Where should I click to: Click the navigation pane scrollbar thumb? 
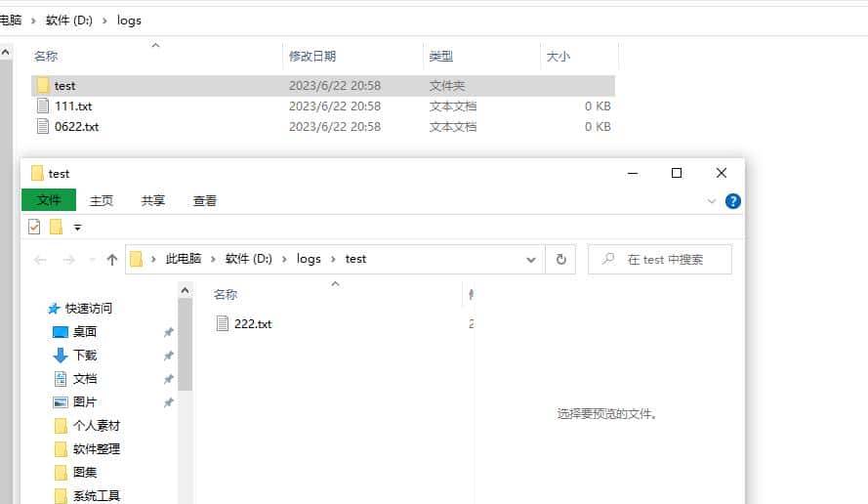tap(185, 345)
